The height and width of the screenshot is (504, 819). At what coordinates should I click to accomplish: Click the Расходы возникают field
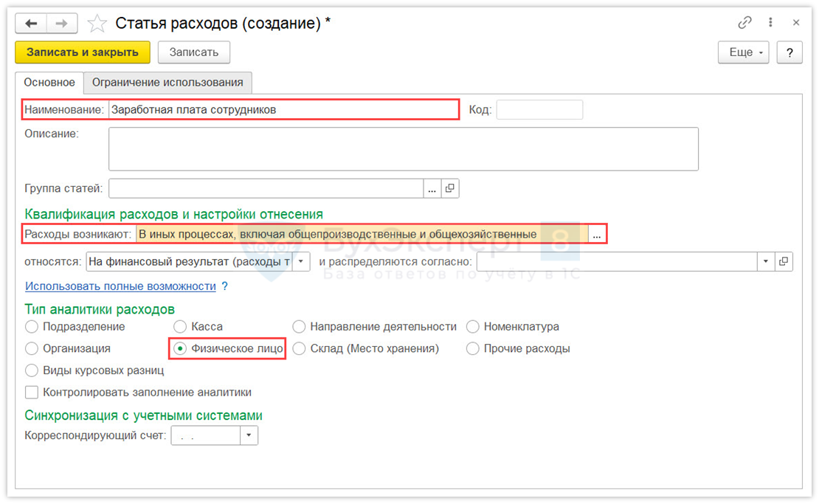pyautogui.click(x=362, y=234)
